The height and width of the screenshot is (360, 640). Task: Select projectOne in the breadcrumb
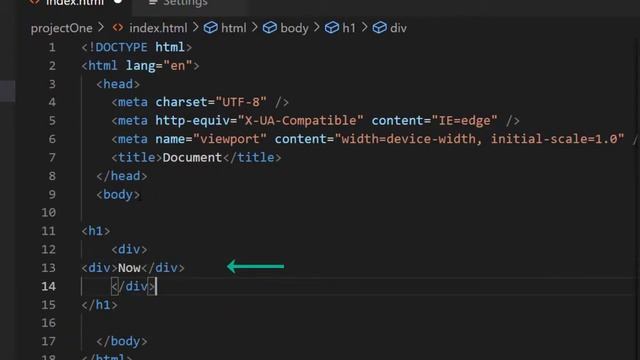62,28
